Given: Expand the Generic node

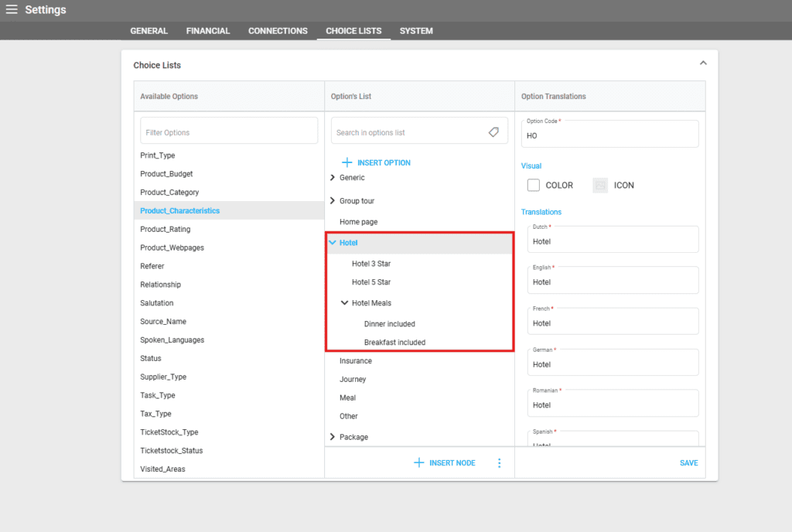Looking at the screenshot, I should tap(332, 178).
